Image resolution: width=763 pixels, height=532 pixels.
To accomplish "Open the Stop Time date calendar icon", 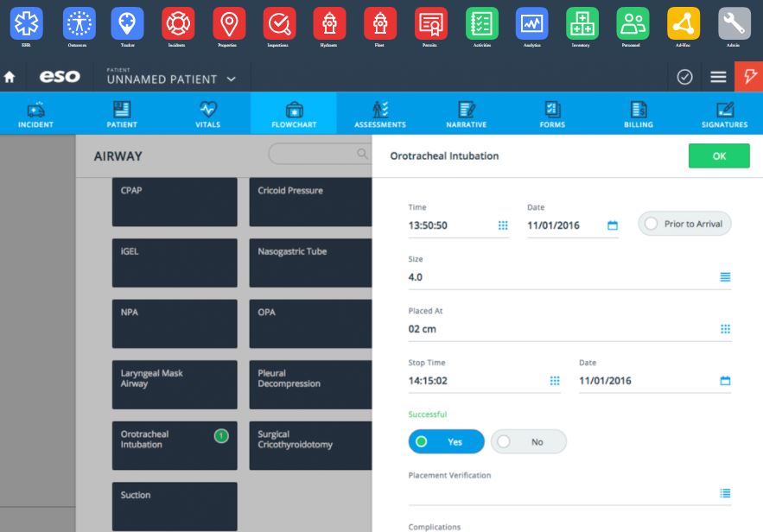I will click(x=725, y=380).
